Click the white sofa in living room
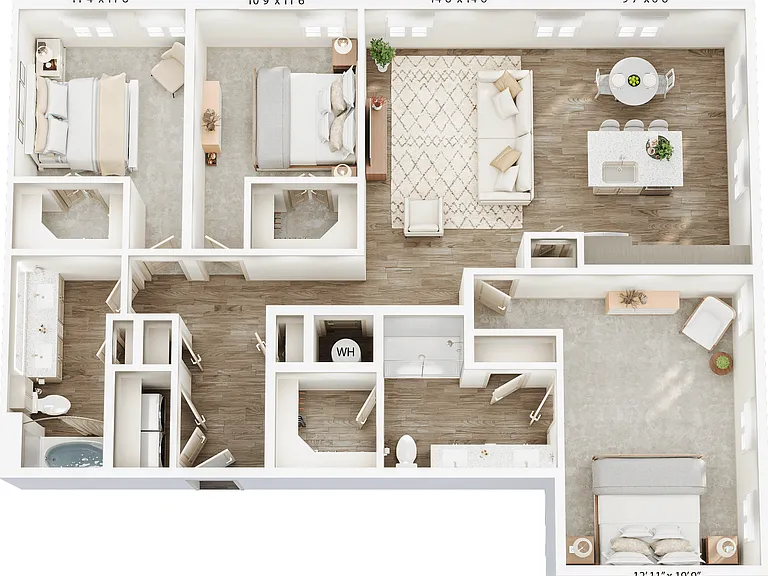Screen dimensions: 768x576 (504, 137)
